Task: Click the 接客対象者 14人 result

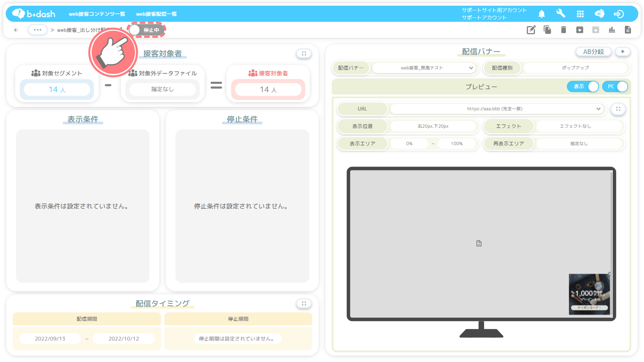Action: click(x=268, y=90)
